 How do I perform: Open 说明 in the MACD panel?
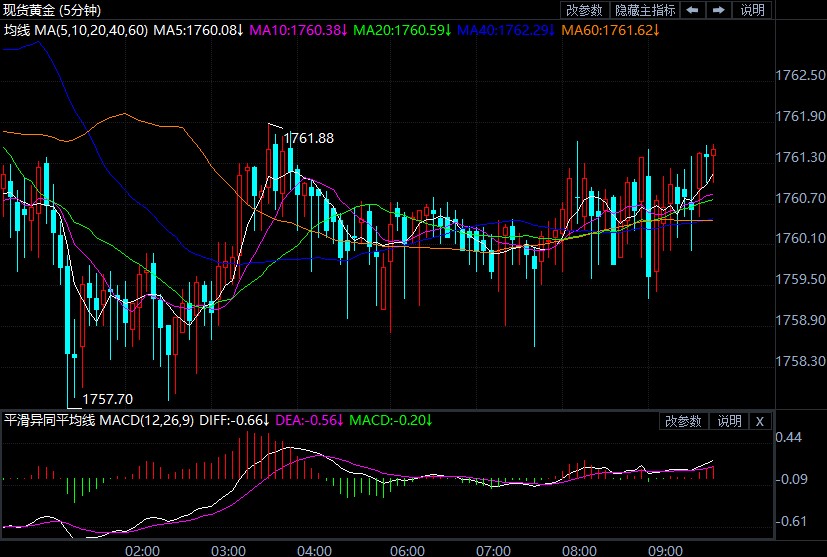tap(729, 421)
